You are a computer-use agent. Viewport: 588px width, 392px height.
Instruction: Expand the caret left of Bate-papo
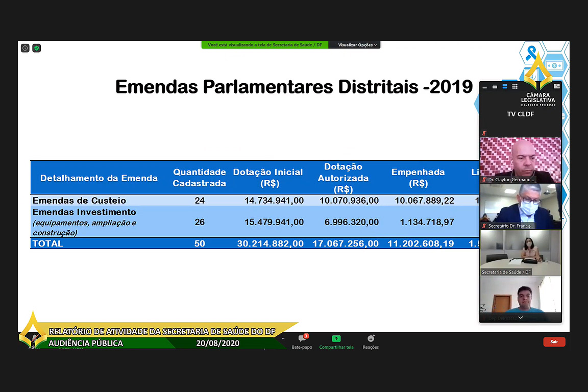[x=283, y=339]
